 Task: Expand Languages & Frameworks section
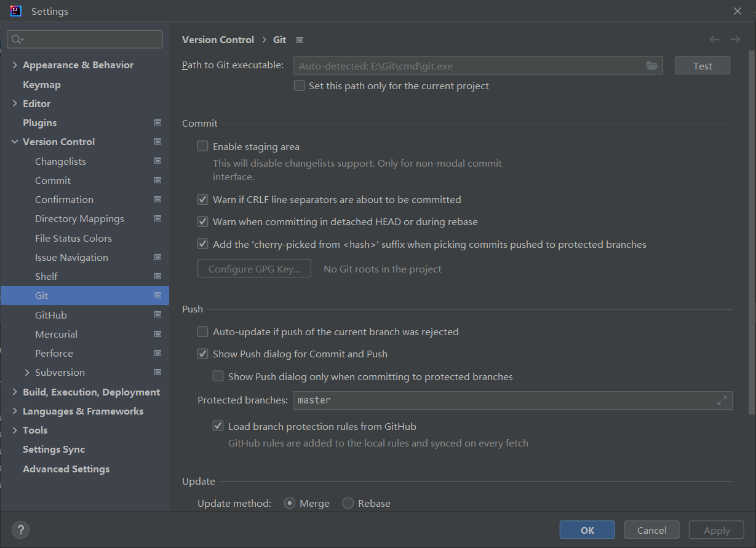pos(15,411)
